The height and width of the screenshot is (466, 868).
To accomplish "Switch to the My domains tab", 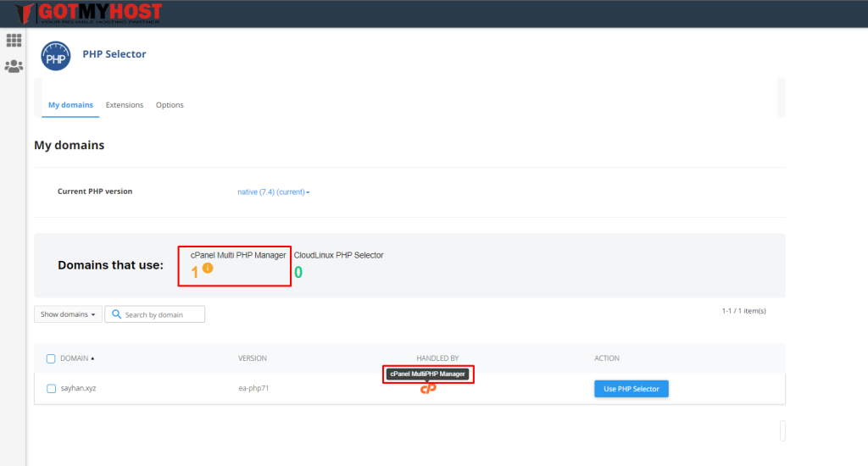I will pos(70,105).
